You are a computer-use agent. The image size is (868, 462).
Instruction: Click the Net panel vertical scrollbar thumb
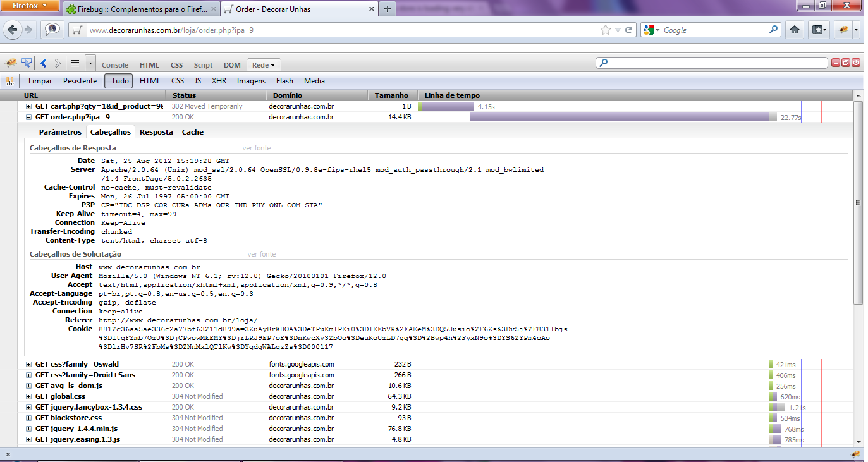click(x=858, y=202)
